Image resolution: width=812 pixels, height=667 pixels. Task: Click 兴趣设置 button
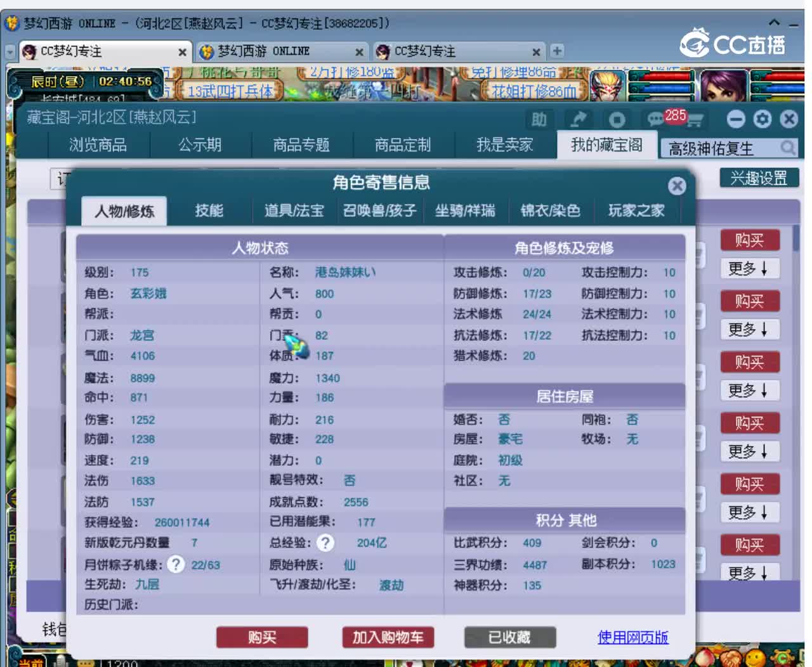[x=759, y=178]
